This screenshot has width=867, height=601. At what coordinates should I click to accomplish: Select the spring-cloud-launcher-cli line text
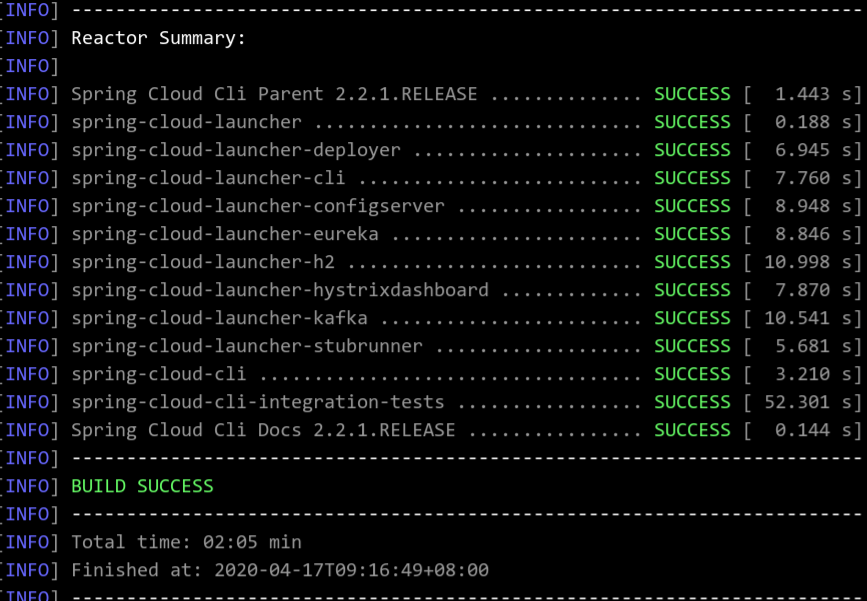[x=208, y=178]
